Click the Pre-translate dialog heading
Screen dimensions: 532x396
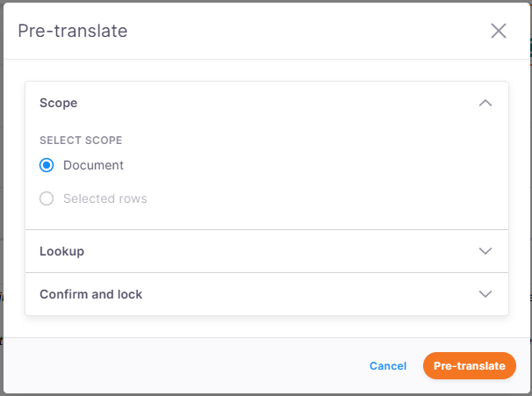pos(73,31)
